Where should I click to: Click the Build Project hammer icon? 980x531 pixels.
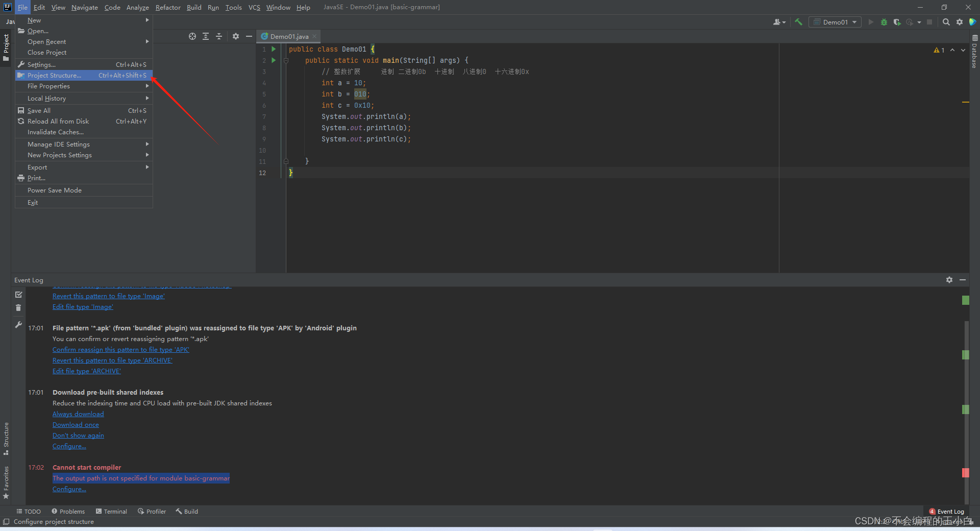point(799,22)
